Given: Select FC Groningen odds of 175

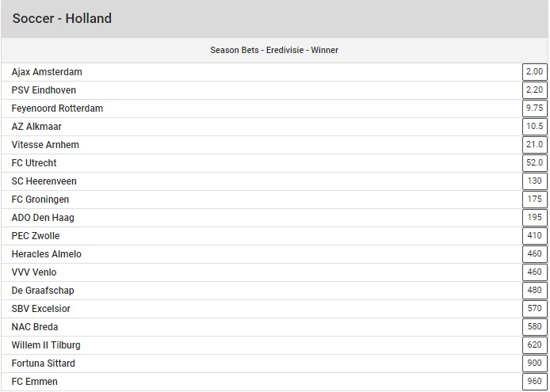Looking at the screenshot, I should pyautogui.click(x=535, y=200).
